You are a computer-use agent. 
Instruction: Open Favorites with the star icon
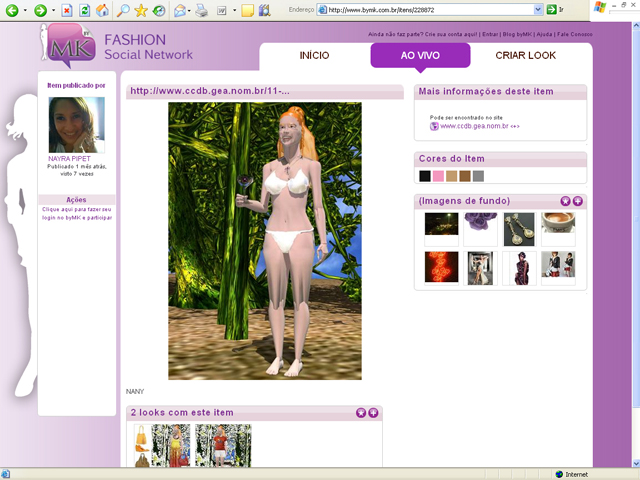point(141,10)
